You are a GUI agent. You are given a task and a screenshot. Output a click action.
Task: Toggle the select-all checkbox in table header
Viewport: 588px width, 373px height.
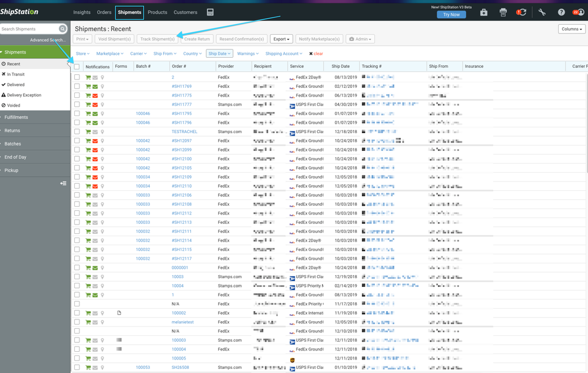click(x=77, y=67)
